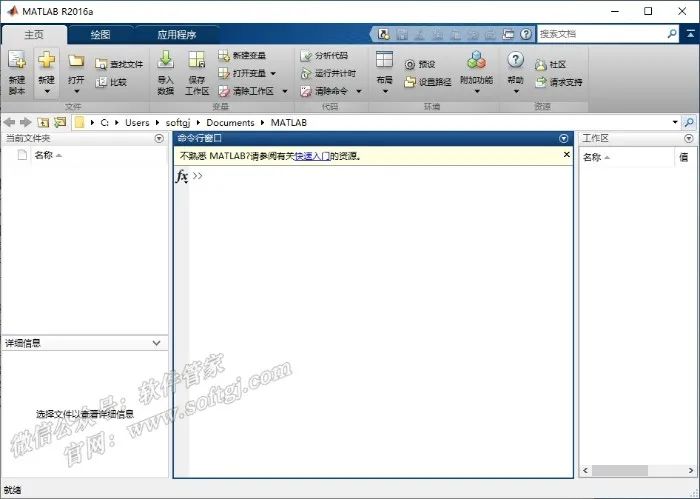Image resolution: width=700 pixels, height=499 pixels.
Task: Click Import Data (导入数据) icon
Action: click(166, 60)
